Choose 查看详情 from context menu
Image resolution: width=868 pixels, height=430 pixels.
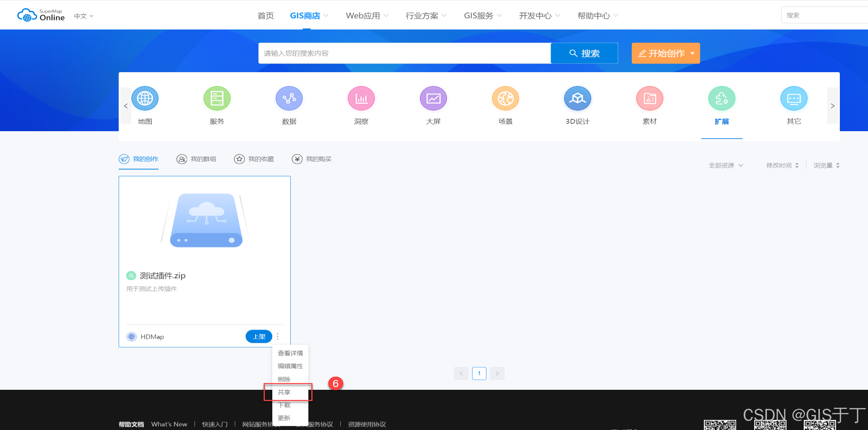[x=290, y=353]
